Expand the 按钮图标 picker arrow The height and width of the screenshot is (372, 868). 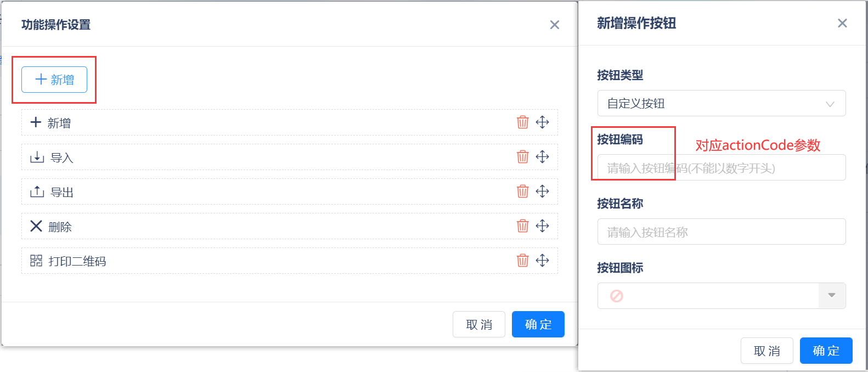tap(832, 296)
